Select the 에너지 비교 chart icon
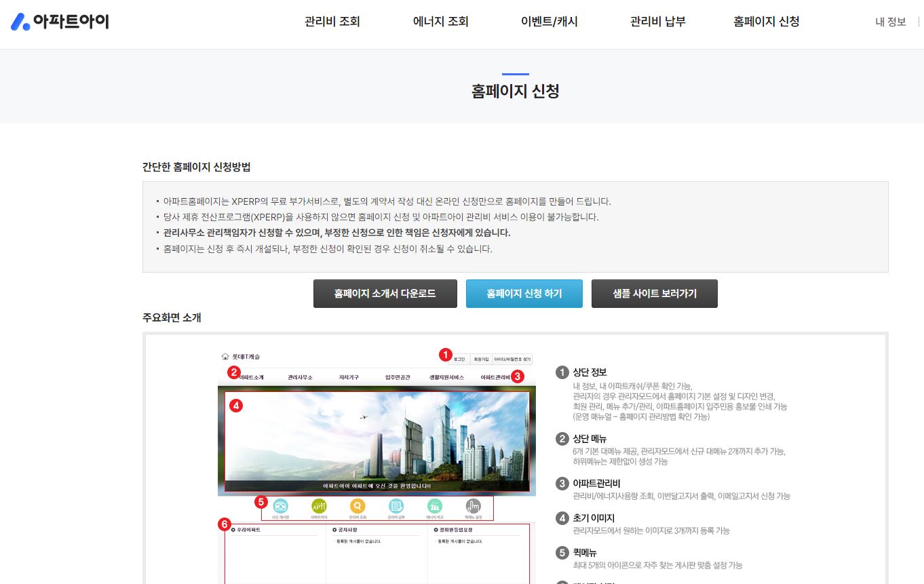Screen dimensions: 924x584 [436, 506]
